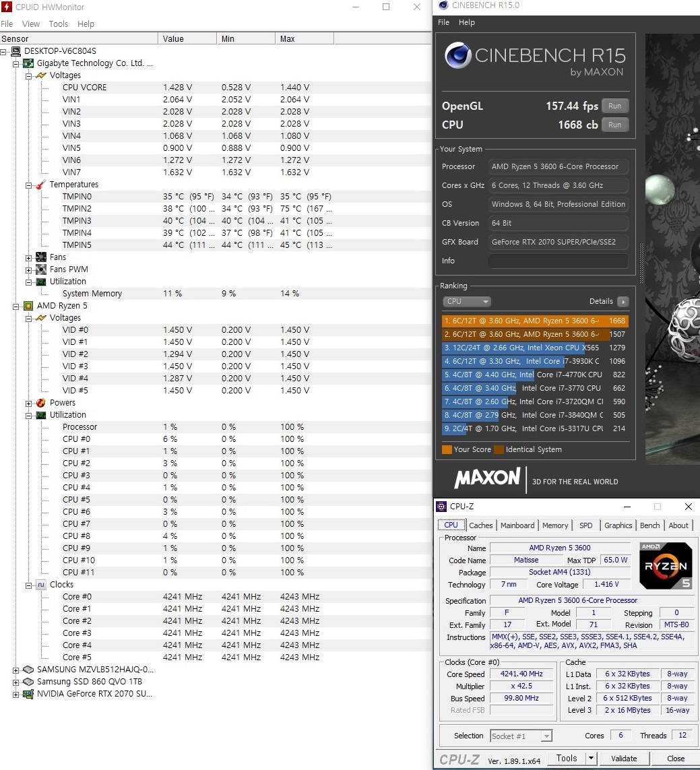
Task: Collapse the Temperatures node
Action: (x=28, y=185)
